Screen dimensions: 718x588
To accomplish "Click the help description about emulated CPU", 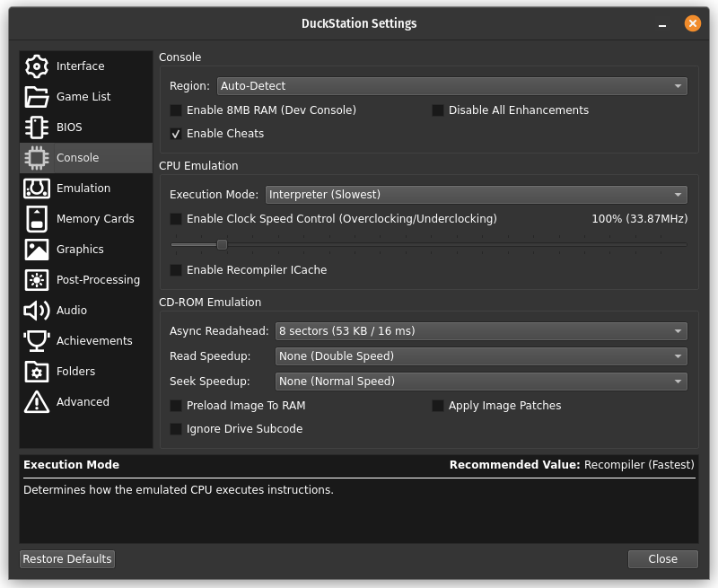I will 178,490.
